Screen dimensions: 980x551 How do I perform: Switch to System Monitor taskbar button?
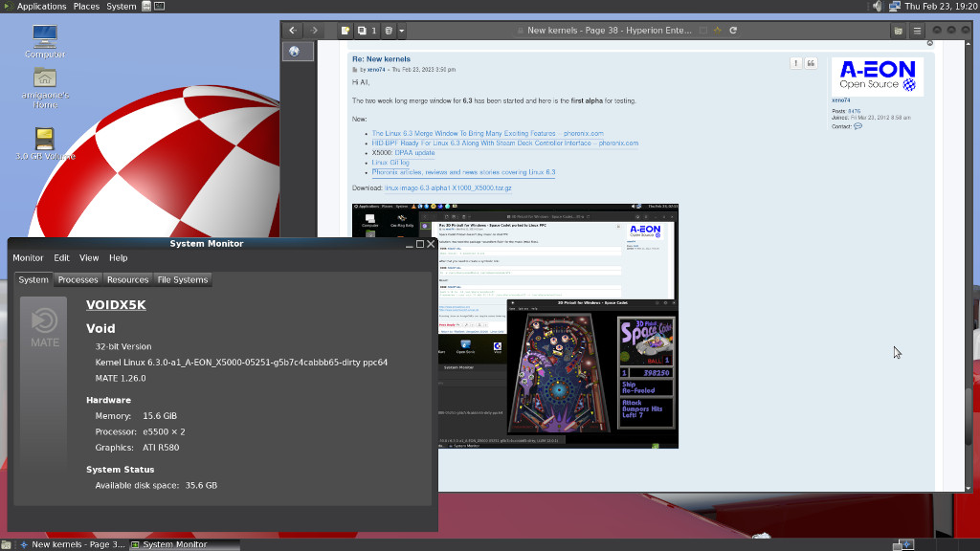[x=184, y=544]
